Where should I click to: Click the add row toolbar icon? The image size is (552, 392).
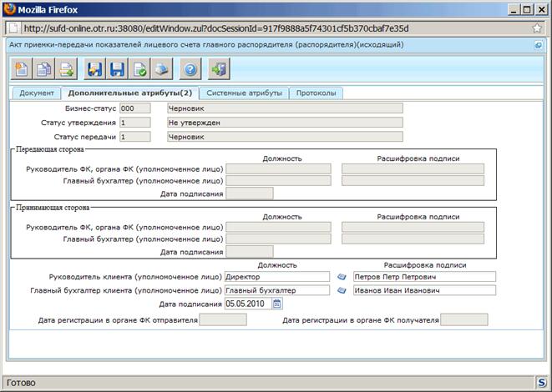(x=66, y=69)
